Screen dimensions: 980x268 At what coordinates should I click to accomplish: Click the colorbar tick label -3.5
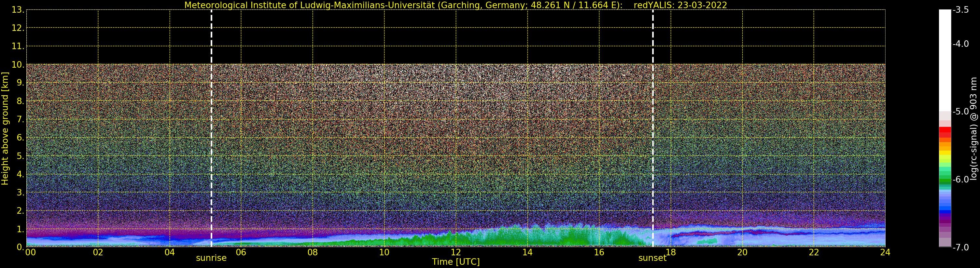[x=961, y=10]
